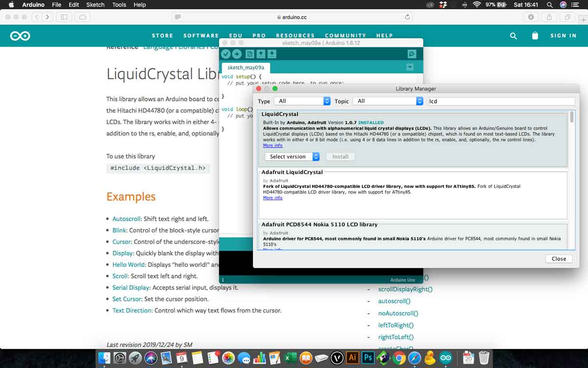This screenshot has height=368, width=588.
Task: Click the New sketch icon in Arduino toolbar
Action: [250, 54]
